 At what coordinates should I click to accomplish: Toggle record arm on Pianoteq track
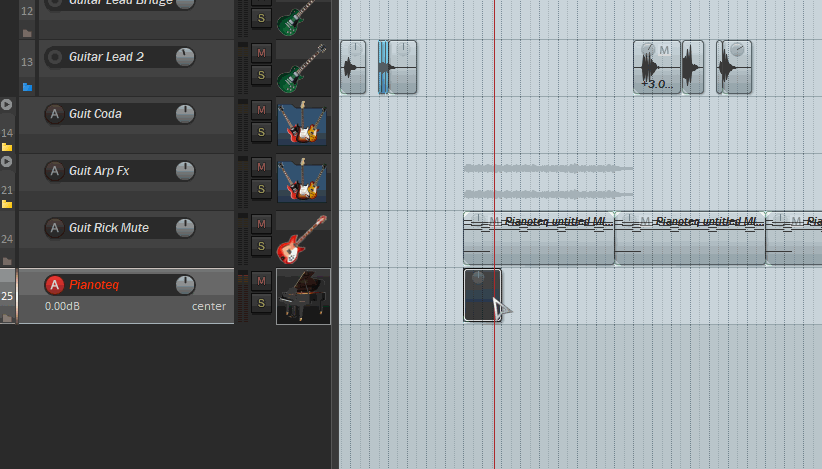point(54,285)
